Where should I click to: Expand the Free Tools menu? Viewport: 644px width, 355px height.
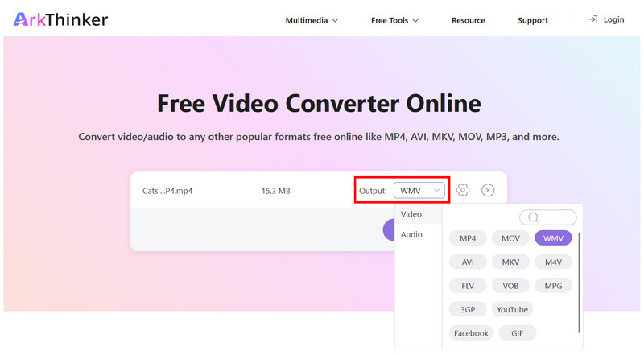394,20
